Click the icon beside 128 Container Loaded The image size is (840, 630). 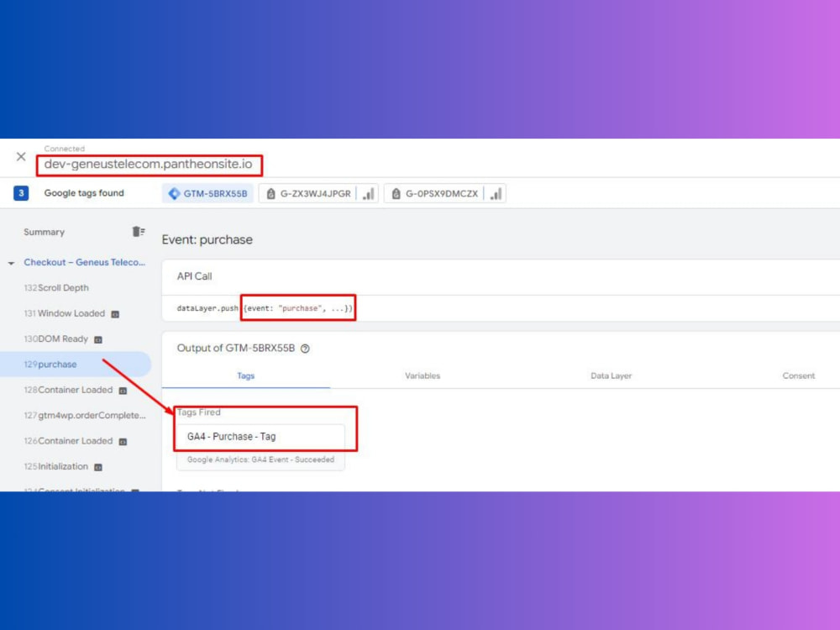coord(123,391)
